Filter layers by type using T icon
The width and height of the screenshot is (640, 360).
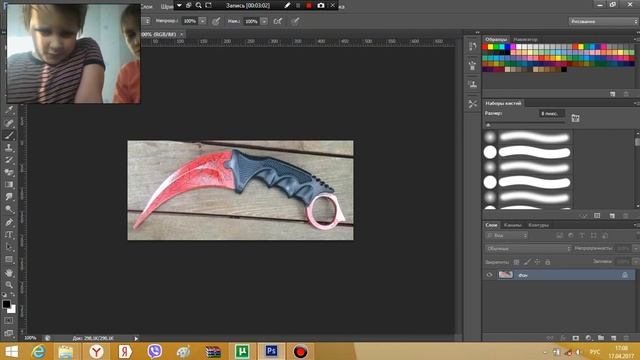[582, 236]
